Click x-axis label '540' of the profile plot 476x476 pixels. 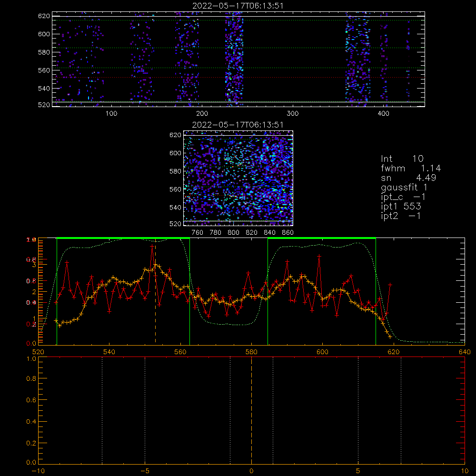[x=109, y=352]
